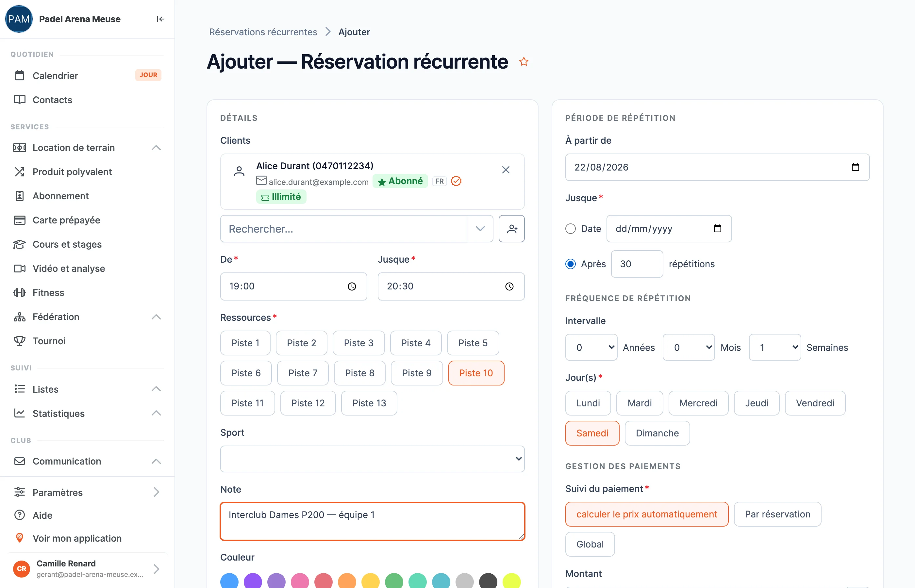915x588 pixels.
Task: Select the Date radio button
Action: 570,229
